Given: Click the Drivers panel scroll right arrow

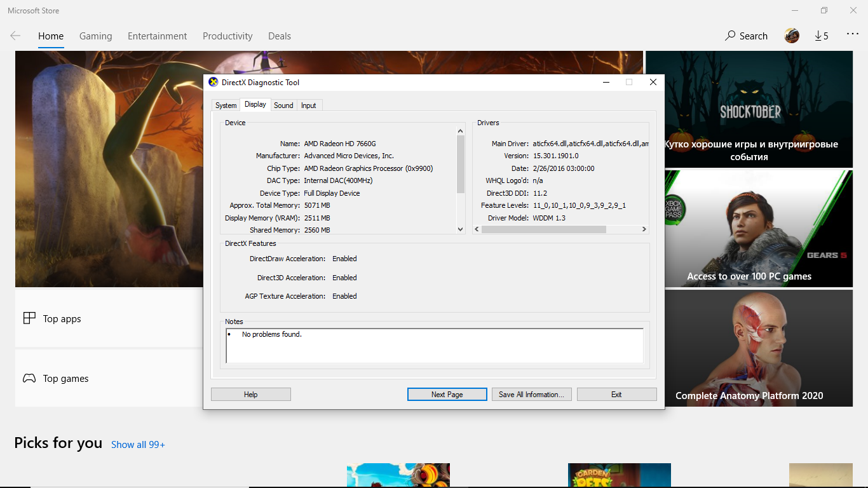Looking at the screenshot, I should 644,229.
